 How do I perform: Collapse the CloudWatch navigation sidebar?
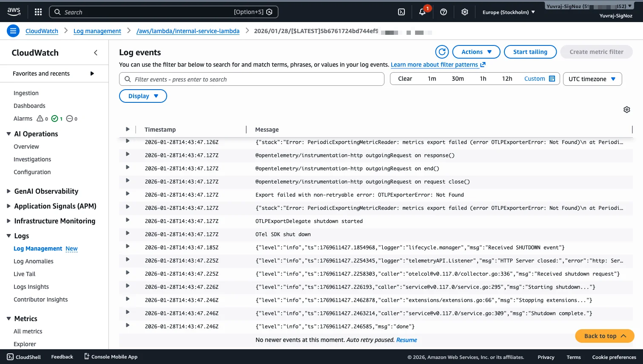(95, 53)
